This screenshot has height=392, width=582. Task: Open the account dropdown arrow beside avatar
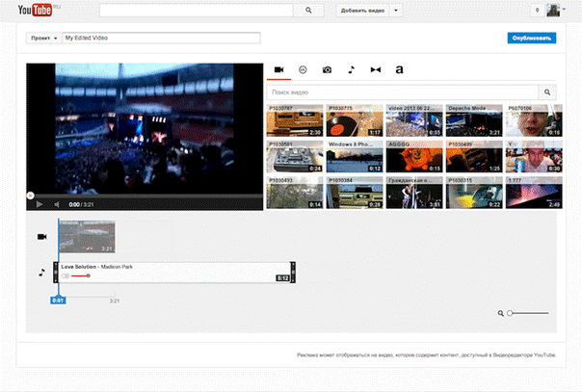click(x=564, y=9)
